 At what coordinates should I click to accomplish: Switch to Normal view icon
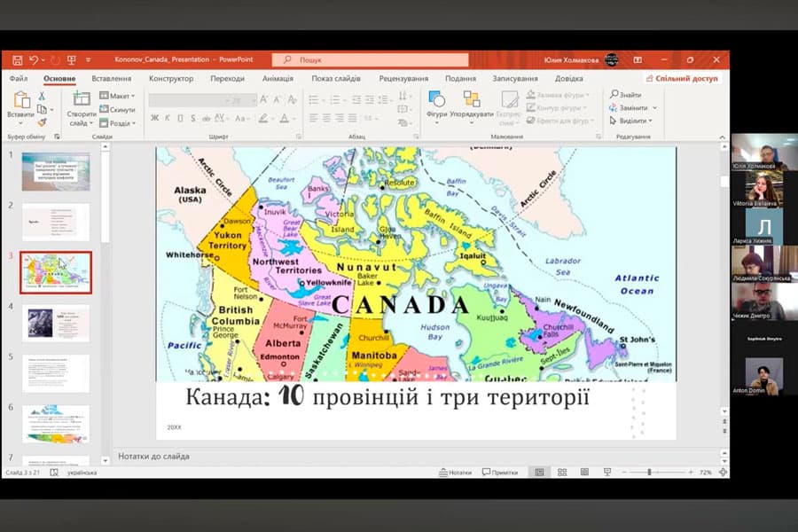point(539,473)
